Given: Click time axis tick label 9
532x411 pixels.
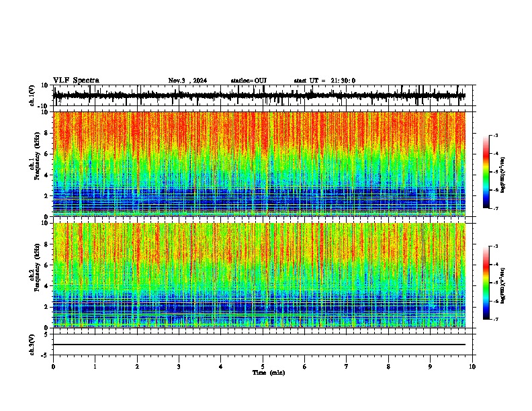Looking at the screenshot, I should pyautogui.click(x=430, y=367).
